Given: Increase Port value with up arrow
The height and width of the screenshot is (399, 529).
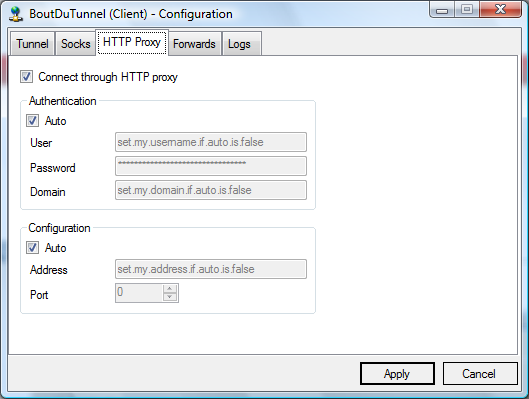Looking at the screenshot, I should 170,289.
